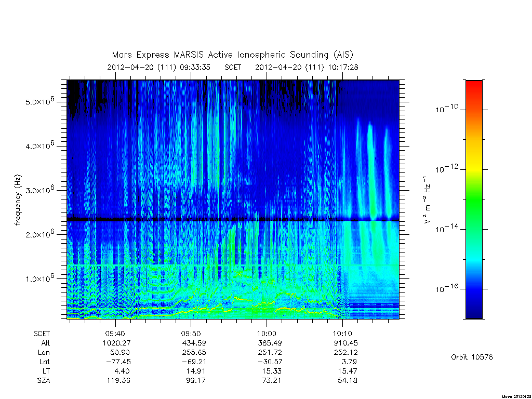Click the end timestamp '2012-04-20 (111) 10:17:28'

[x=307, y=67]
